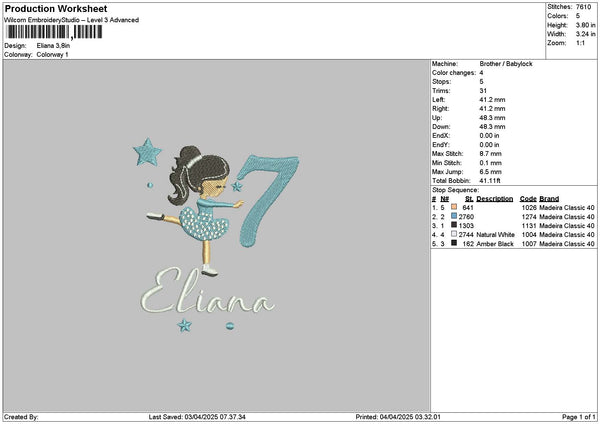Click the 'Printed: 04/04/2025' timestamp
The height and width of the screenshot is (424, 600).
tap(398, 417)
